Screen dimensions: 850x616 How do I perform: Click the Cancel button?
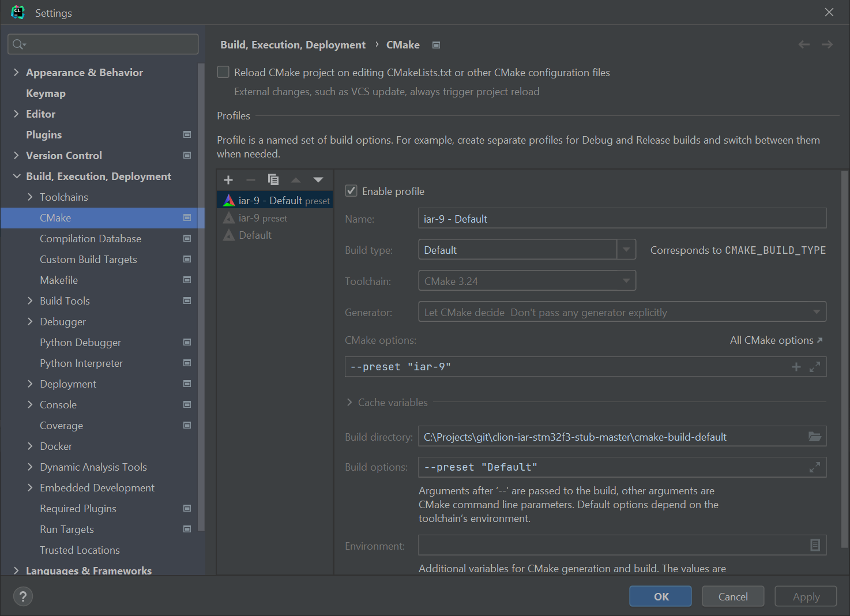click(x=733, y=596)
